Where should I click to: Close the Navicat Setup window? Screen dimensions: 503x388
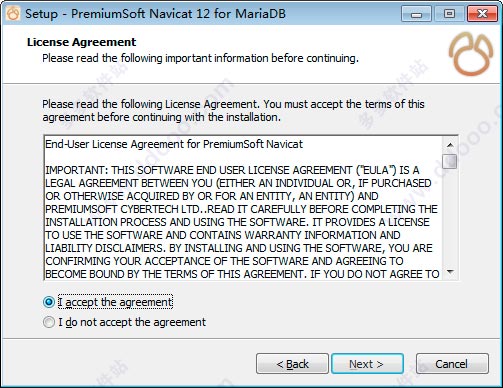(x=482, y=14)
